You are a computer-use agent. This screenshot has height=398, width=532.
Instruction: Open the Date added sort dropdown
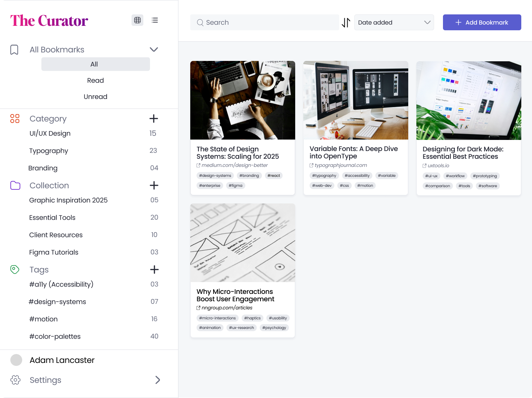tap(394, 23)
